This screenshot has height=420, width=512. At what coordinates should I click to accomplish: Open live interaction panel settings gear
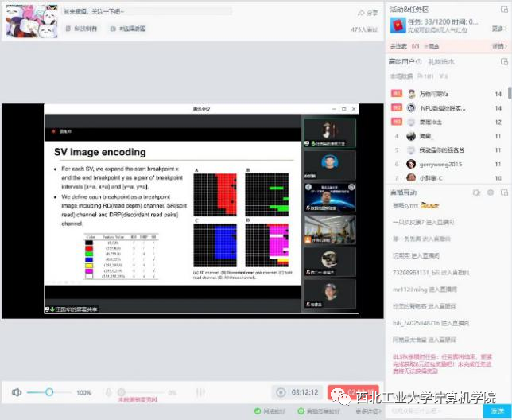[490, 192]
